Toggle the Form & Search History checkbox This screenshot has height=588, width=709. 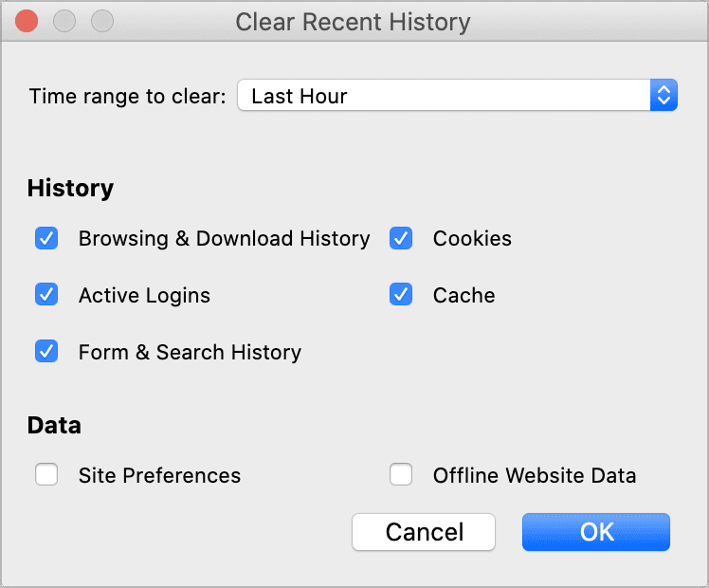[x=46, y=352]
